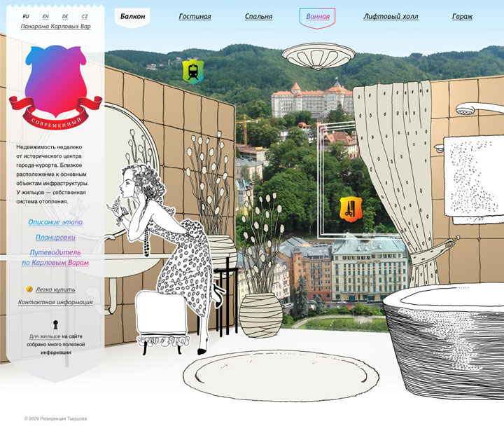Viewport: 504px width, 438px height.
Task: Click the orange scissors and comb marker
Action: (x=349, y=208)
